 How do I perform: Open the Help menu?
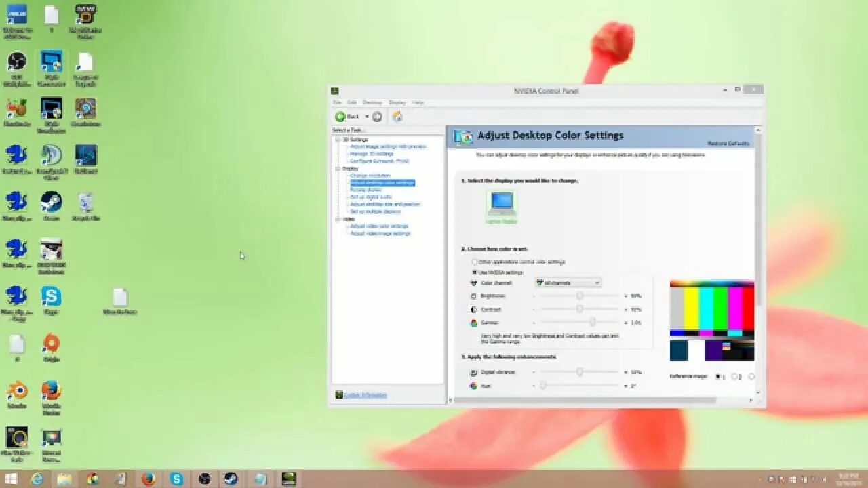418,102
